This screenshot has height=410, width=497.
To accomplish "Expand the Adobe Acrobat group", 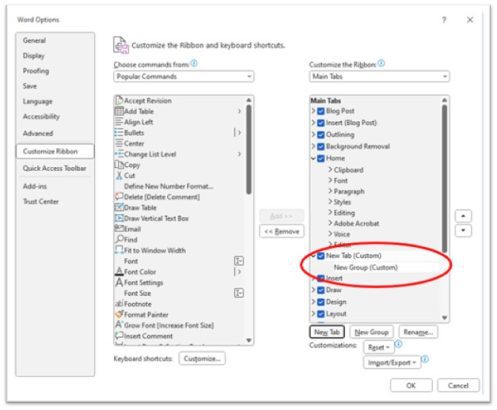I will [x=330, y=223].
